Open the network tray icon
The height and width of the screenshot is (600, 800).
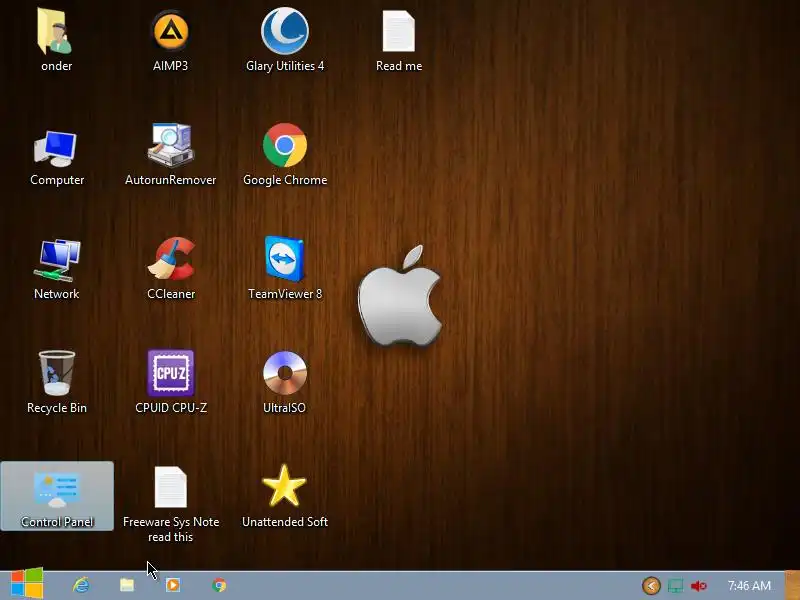tap(675, 586)
